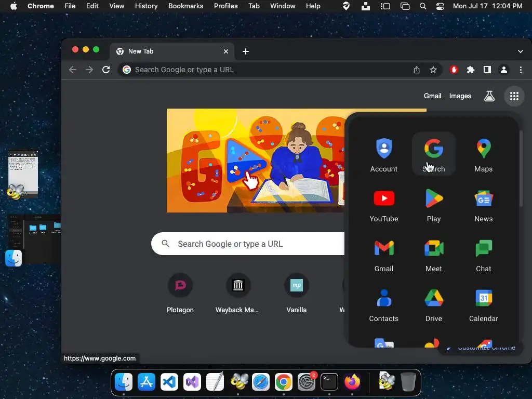Click the apps panel scrollbar
The height and width of the screenshot is (399, 532).
521,168
